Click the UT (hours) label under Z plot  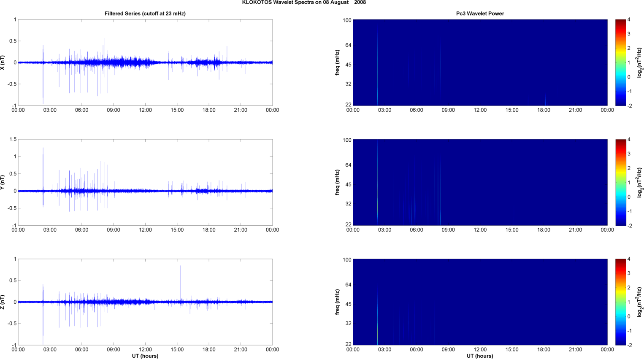145,356
